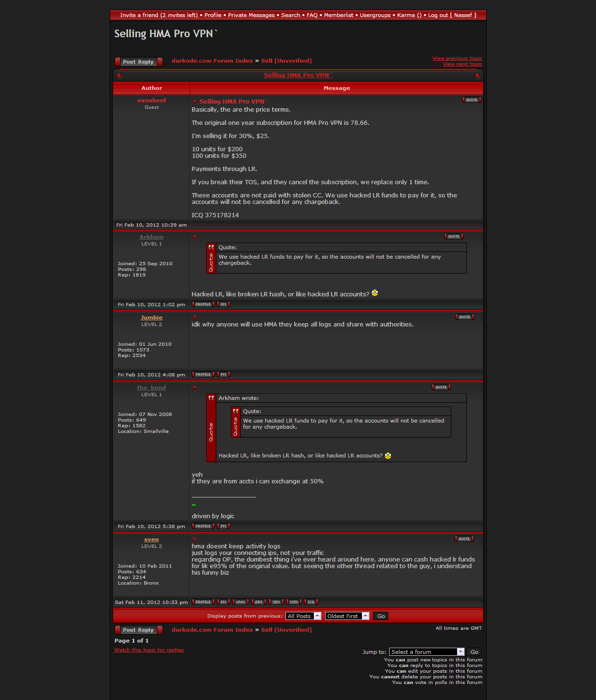Click ICQ button under sven's post
This screenshot has height=700, width=596.
point(311,602)
